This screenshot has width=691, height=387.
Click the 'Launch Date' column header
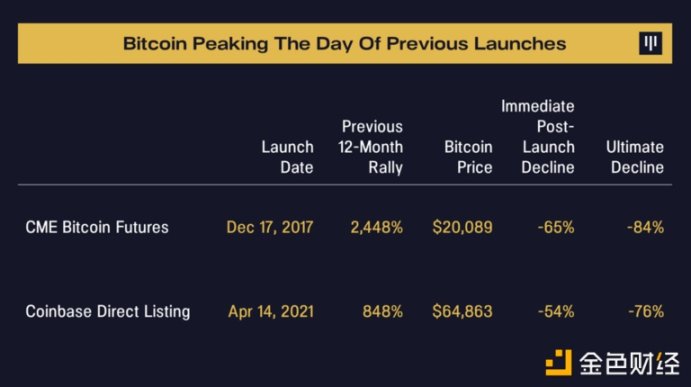pyautogui.click(x=287, y=157)
